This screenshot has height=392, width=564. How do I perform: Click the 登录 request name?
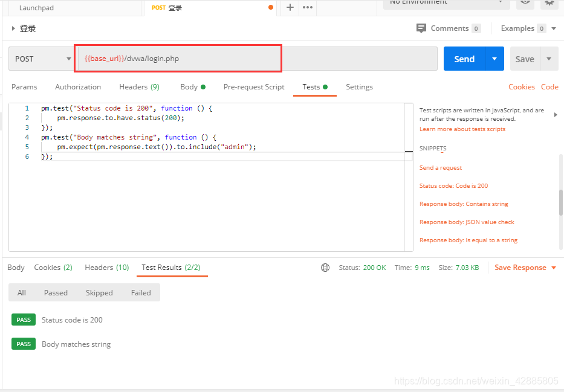click(28, 28)
